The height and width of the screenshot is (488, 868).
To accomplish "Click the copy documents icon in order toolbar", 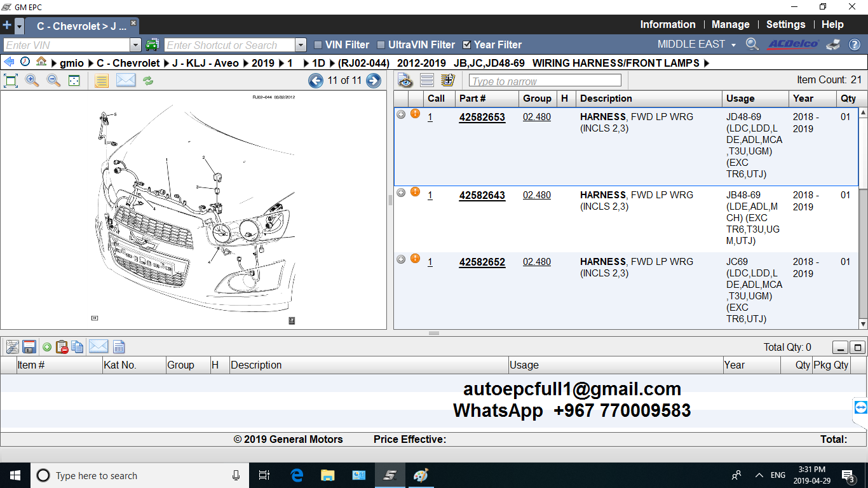I will point(78,347).
